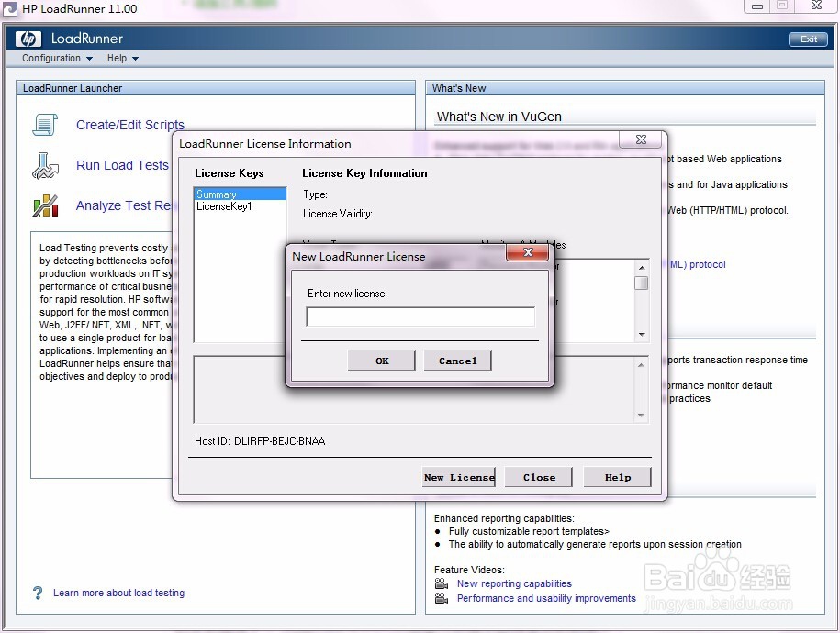Click Close in License Information dialog
Screen dimensions: 840x633
539,477
